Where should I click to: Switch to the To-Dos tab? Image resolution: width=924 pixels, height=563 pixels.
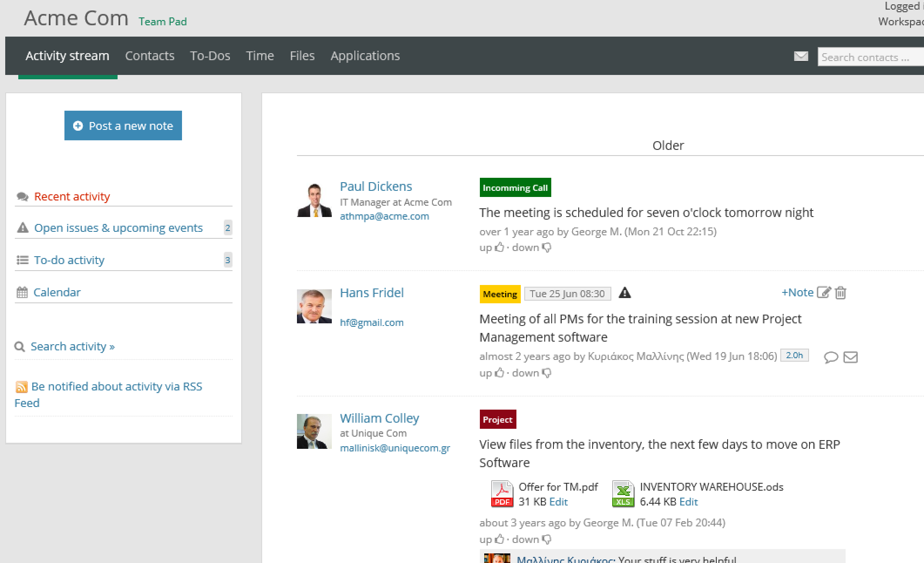(x=210, y=56)
